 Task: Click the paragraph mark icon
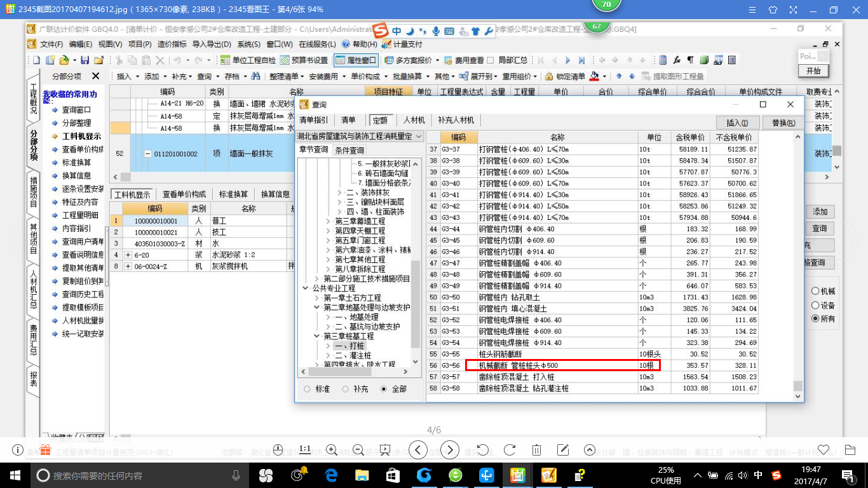tap(691, 60)
